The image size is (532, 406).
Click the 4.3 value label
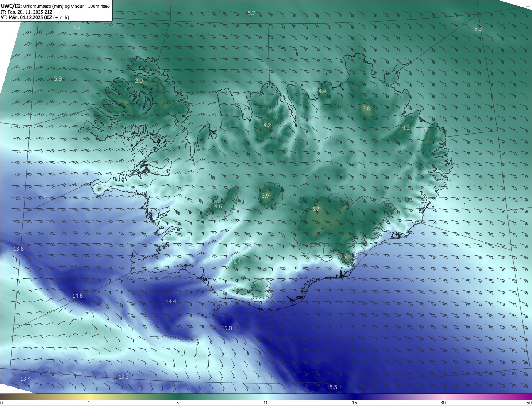tap(406, 127)
